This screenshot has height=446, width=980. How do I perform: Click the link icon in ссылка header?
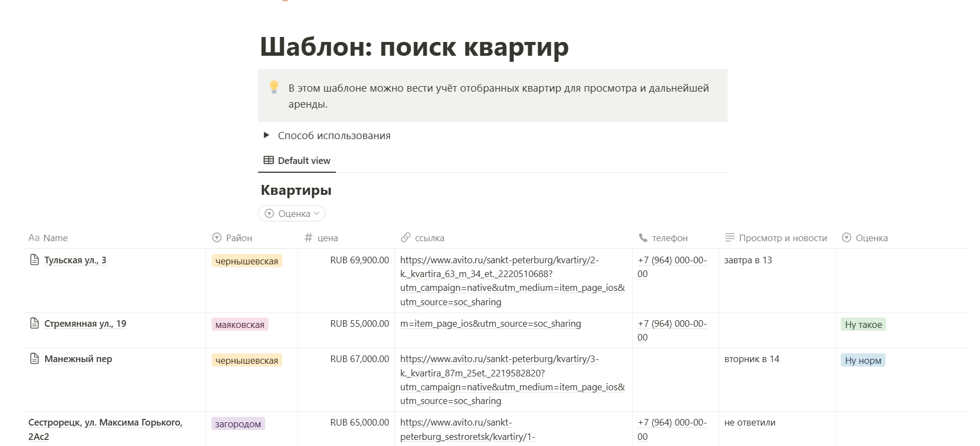[x=405, y=237]
